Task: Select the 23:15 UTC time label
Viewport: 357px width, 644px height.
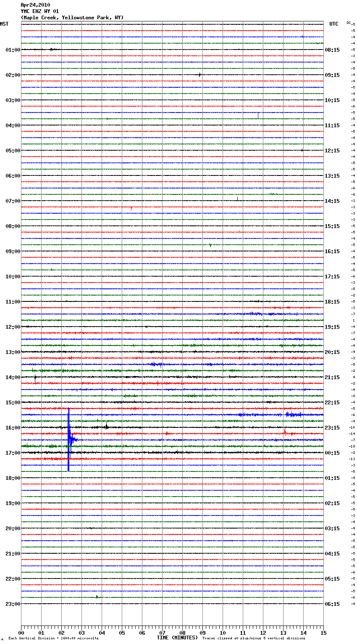Action: [x=332, y=428]
